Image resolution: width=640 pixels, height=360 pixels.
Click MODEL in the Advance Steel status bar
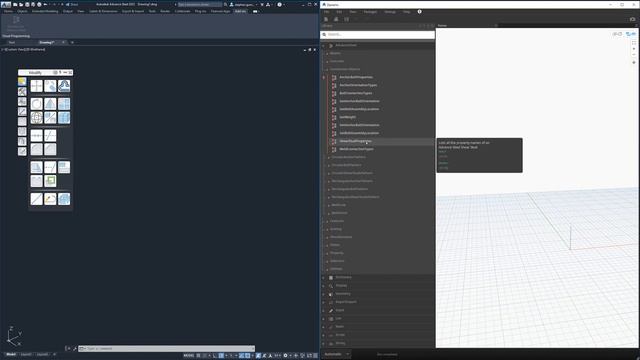pos(189,356)
